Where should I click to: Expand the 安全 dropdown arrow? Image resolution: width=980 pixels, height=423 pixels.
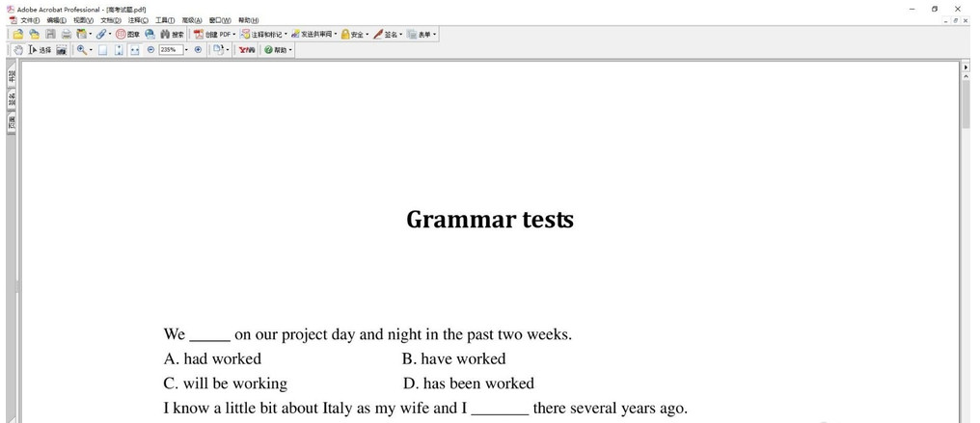(367, 35)
